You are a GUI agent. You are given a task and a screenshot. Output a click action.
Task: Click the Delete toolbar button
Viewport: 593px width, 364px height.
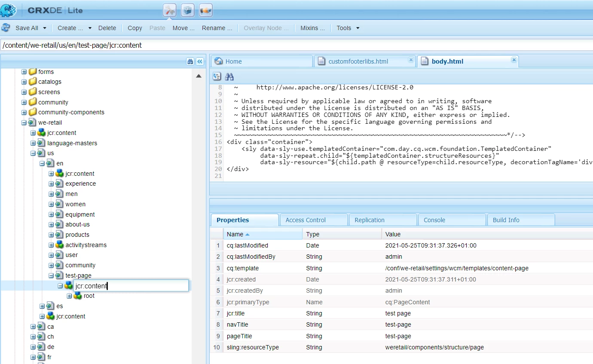[x=107, y=28]
